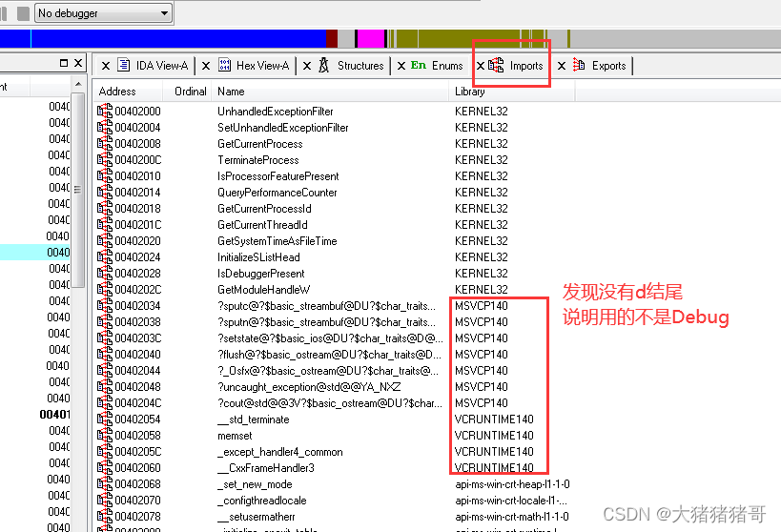Click import icon for address 00402010
This screenshot has height=532, width=781.
point(105,175)
